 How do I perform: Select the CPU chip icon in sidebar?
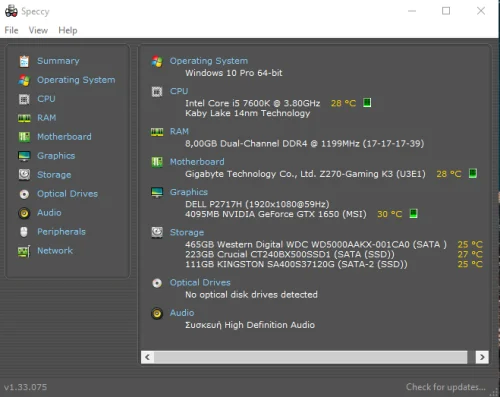click(24, 99)
